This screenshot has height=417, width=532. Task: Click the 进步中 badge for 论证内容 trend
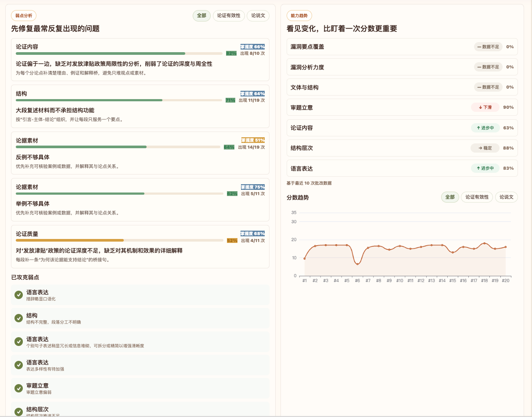[x=485, y=128]
